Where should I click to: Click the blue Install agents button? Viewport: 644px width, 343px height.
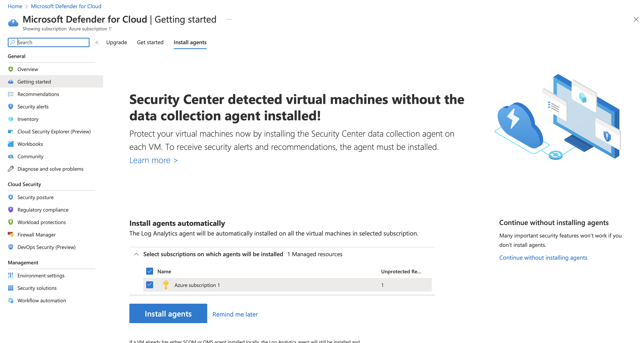(x=168, y=313)
